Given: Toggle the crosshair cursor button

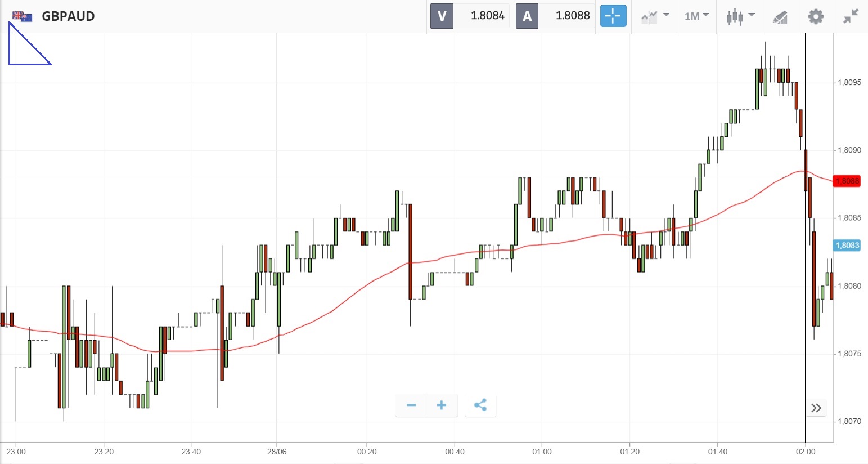Looking at the screenshot, I should tap(613, 16).
